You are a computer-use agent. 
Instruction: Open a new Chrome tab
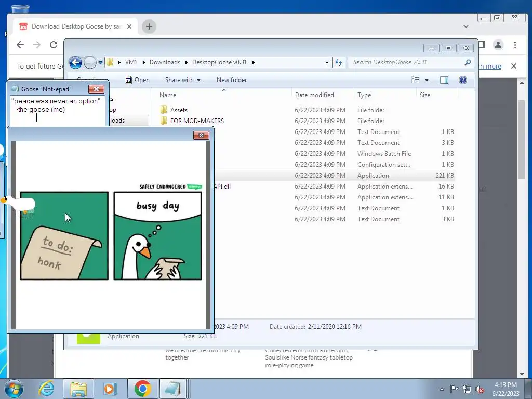[149, 26]
